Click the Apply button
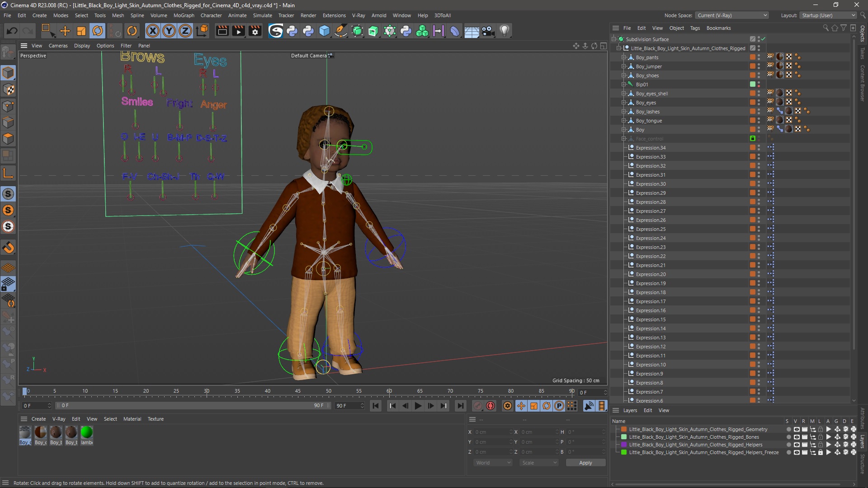This screenshot has width=868, height=488. click(x=585, y=463)
